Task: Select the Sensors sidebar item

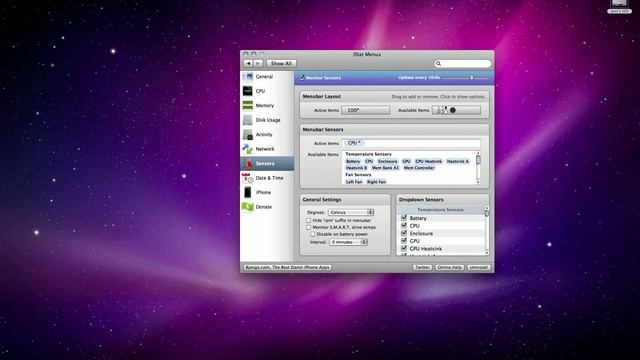Action: [267, 163]
